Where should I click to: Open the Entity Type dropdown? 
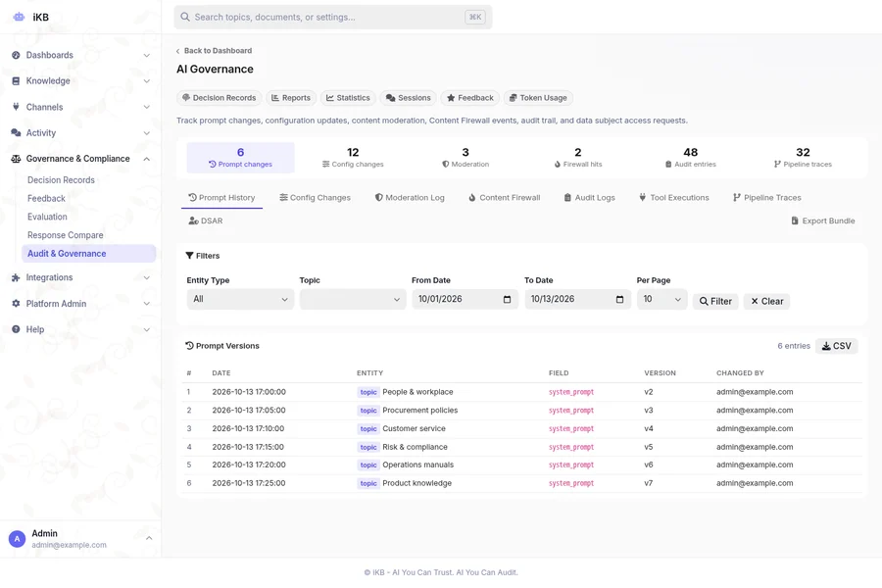(x=240, y=299)
